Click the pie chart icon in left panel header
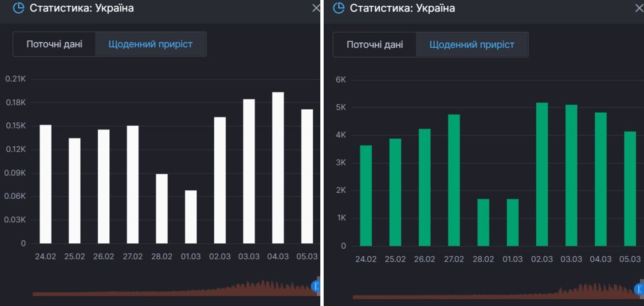644x306 pixels. coord(19,8)
